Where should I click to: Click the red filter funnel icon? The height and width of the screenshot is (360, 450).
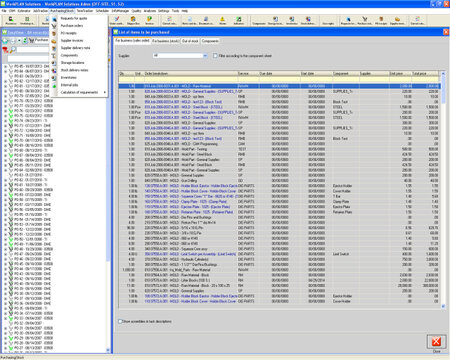5,50
